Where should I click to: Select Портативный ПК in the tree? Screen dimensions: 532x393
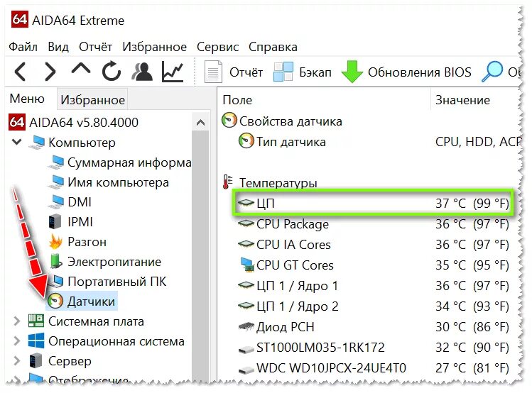[x=117, y=281]
